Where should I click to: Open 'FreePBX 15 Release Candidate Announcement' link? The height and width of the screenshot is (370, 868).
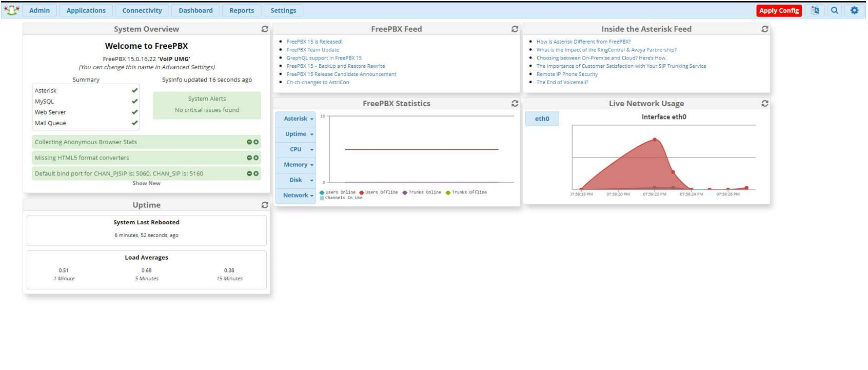[x=341, y=74]
